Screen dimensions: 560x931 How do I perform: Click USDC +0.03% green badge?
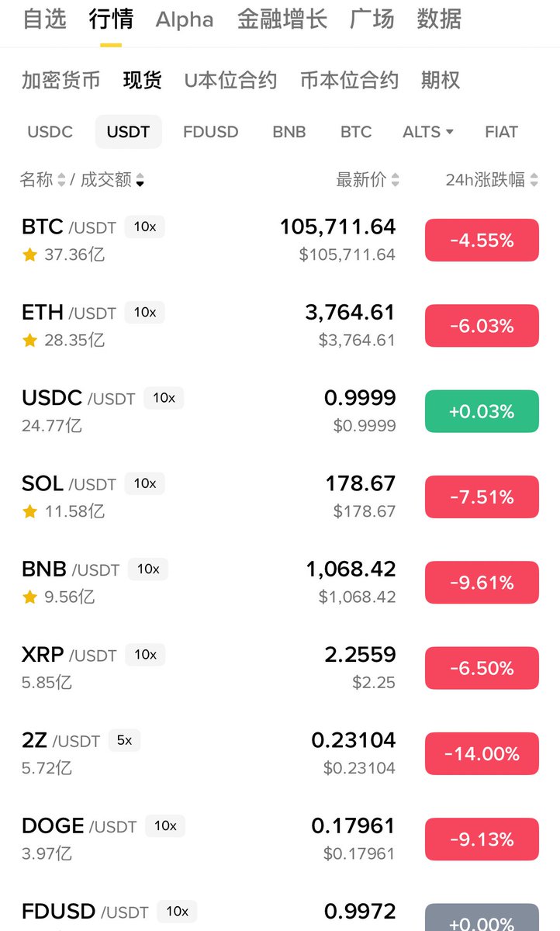coord(482,411)
